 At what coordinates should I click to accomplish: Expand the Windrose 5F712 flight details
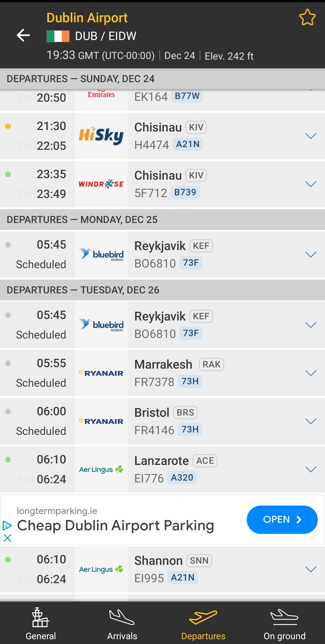point(311,184)
